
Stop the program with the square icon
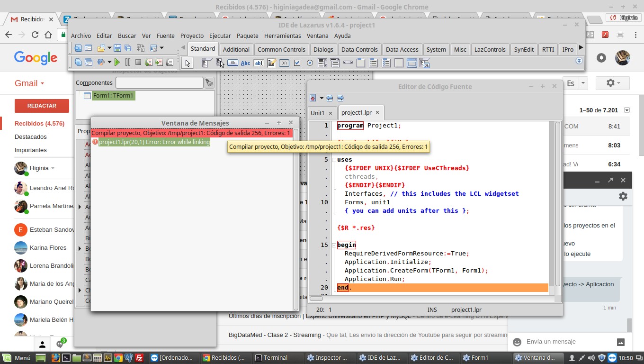[138, 62]
